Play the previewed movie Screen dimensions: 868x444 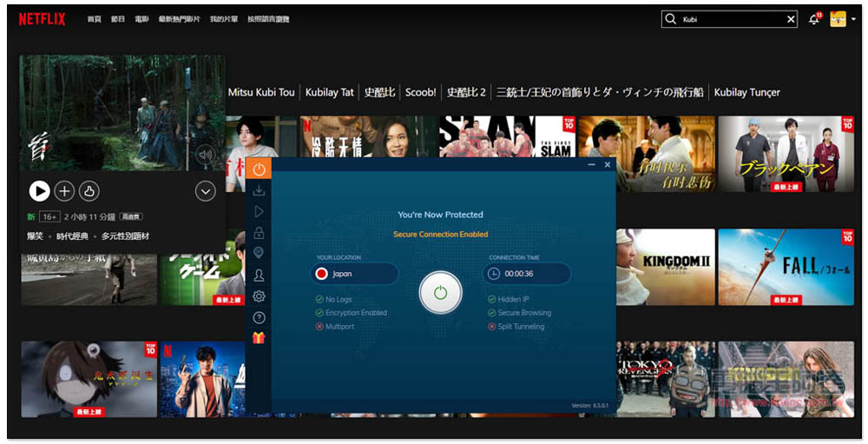pyautogui.click(x=39, y=191)
